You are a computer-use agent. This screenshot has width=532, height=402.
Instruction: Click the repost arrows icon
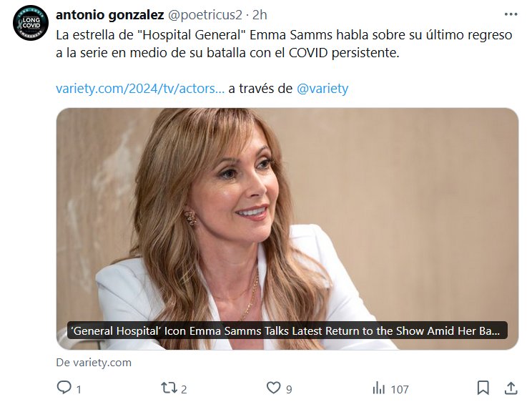click(169, 388)
